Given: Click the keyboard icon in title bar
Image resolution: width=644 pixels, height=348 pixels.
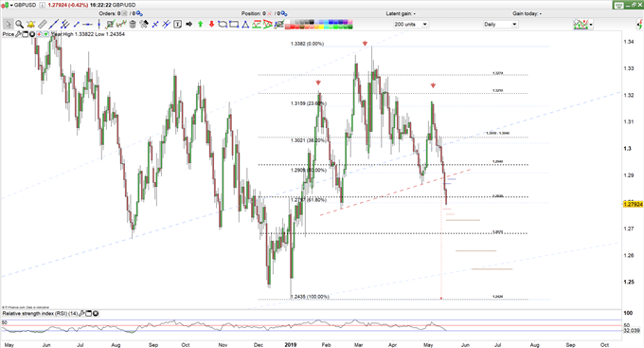Looking at the screenshot, I should pos(619,6).
